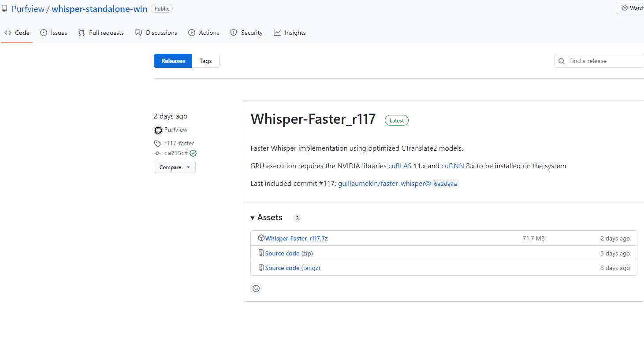
Task: Click the commit icon beside ca715cf
Action: (x=157, y=153)
